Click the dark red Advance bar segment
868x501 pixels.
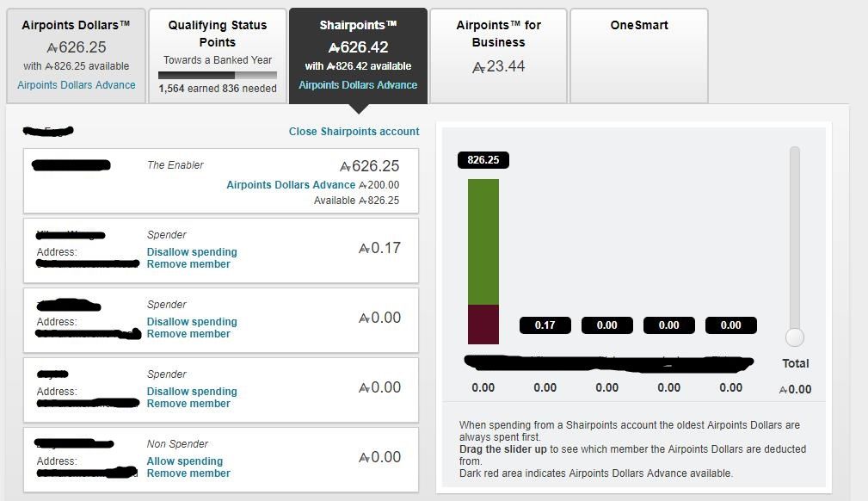coord(483,325)
